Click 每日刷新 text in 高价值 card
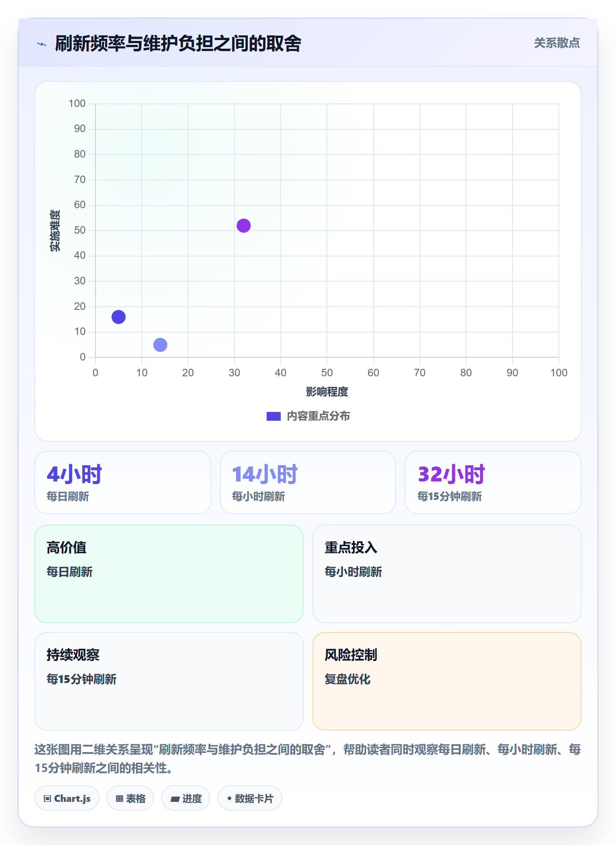The height and width of the screenshot is (845, 616). tap(70, 572)
